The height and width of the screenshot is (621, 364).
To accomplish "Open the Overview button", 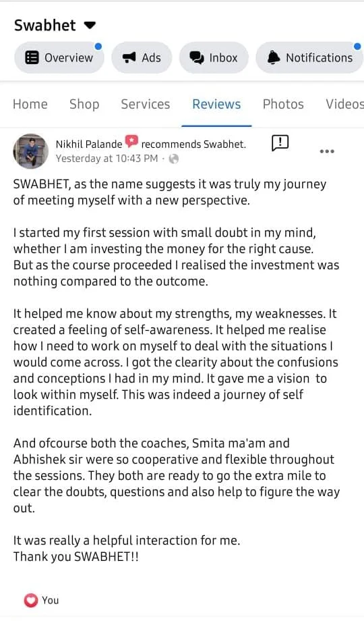I will click(59, 58).
